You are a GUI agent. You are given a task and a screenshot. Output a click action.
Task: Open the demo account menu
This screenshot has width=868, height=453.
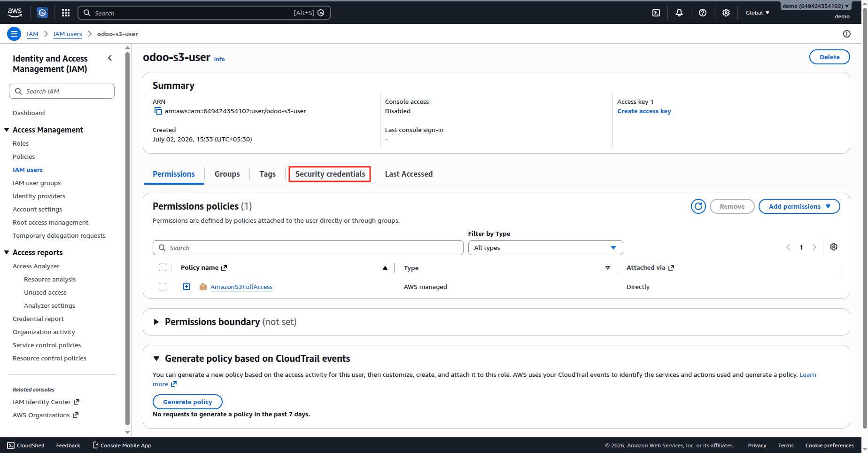click(816, 6)
